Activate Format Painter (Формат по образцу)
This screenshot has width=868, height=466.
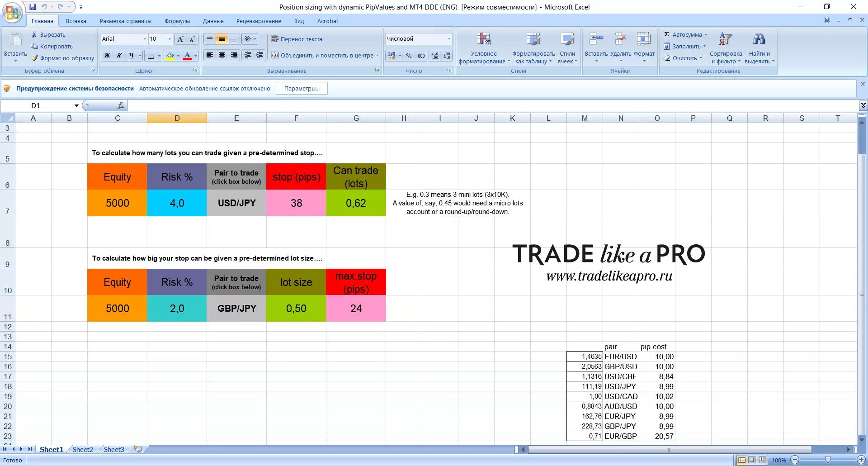pyautogui.click(x=62, y=58)
